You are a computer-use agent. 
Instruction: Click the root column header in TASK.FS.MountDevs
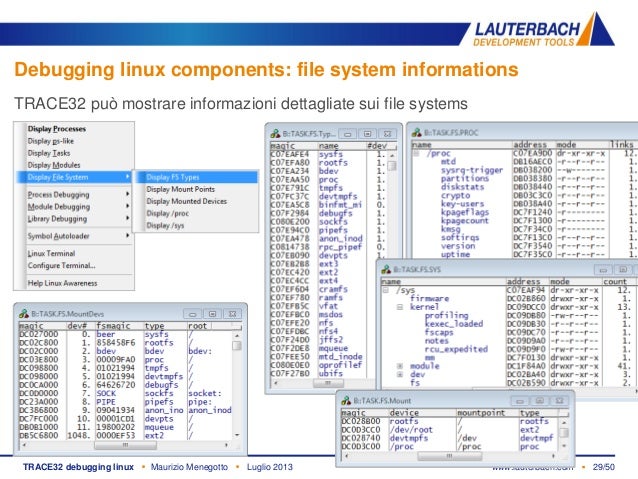pos(197,326)
